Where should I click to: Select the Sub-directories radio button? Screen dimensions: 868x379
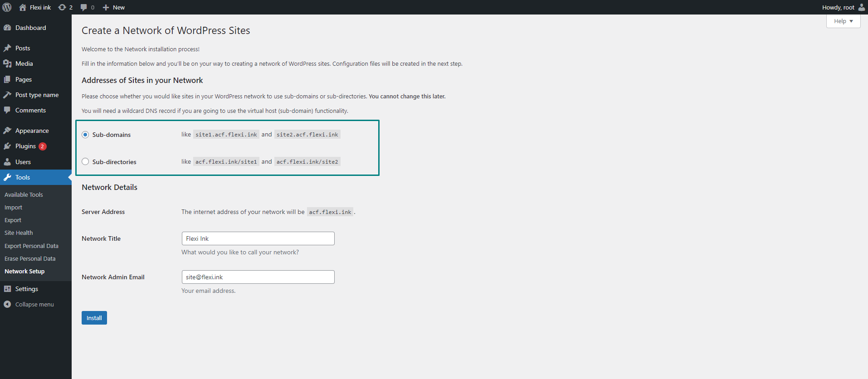point(85,161)
